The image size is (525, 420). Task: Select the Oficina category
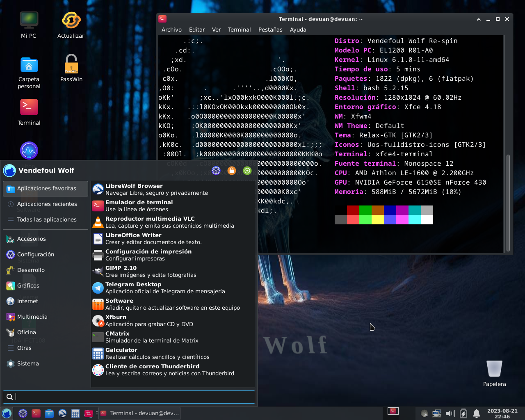coord(46,333)
